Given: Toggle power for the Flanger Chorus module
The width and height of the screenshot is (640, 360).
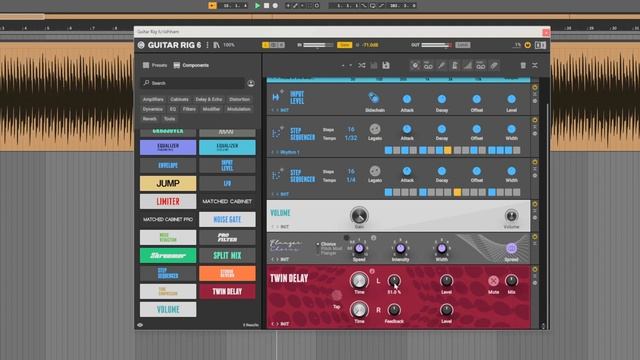Looking at the screenshot, I should click(535, 237).
